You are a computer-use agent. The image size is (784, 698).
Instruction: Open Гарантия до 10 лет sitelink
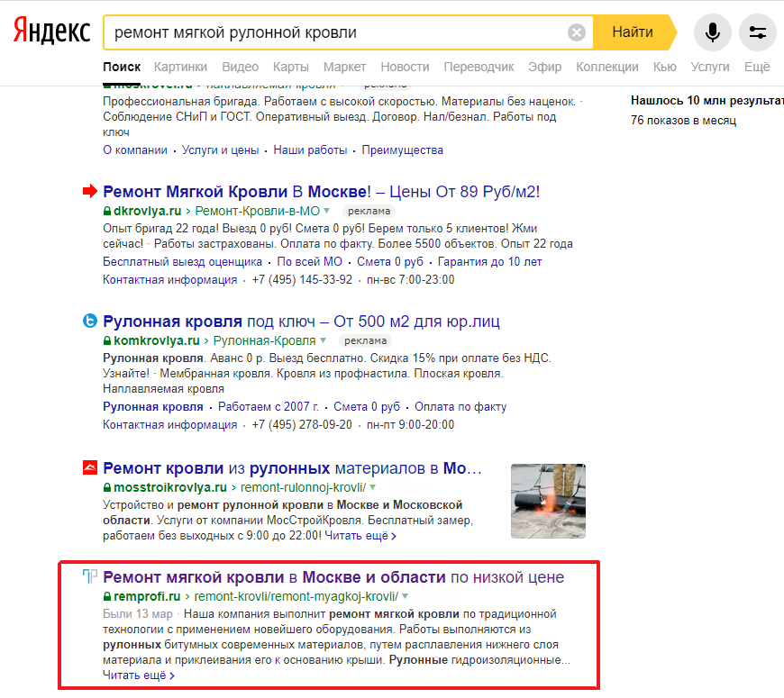coord(490,262)
